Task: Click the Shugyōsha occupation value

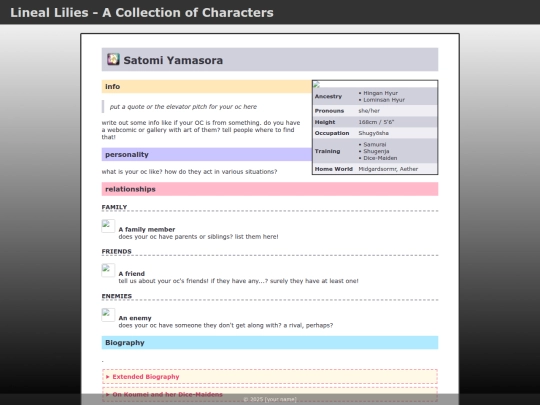Action: [x=373, y=133]
